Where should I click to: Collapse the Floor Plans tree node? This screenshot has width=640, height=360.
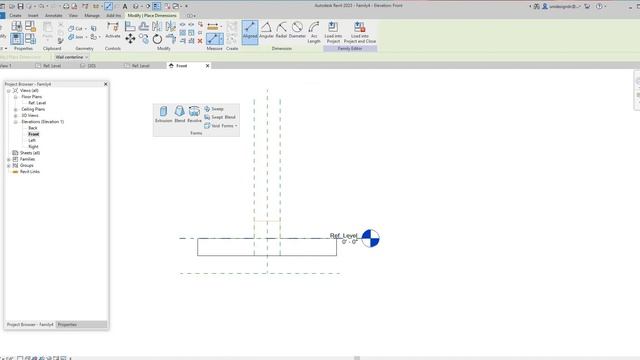tap(16, 97)
